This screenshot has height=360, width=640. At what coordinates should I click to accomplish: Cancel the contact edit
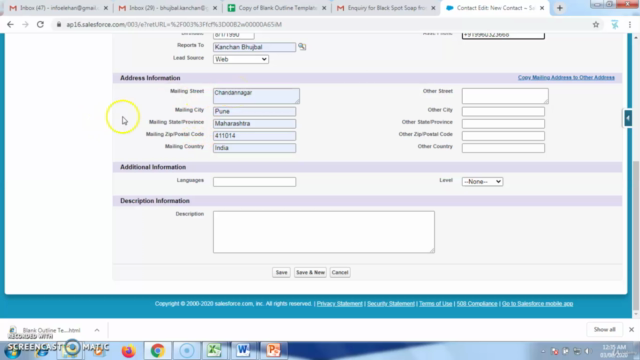(340, 272)
